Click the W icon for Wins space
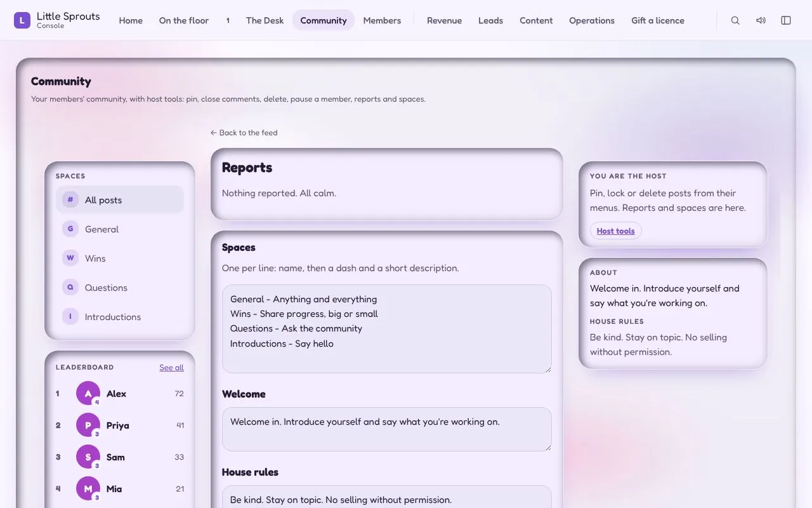This screenshot has height=508, width=812. (x=70, y=258)
